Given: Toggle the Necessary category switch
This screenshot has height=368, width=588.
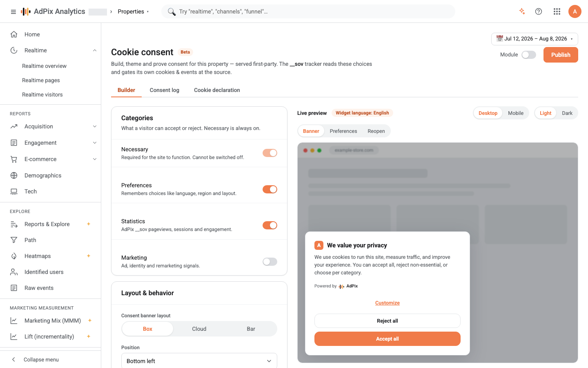Looking at the screenshot, I should point(270,153).
